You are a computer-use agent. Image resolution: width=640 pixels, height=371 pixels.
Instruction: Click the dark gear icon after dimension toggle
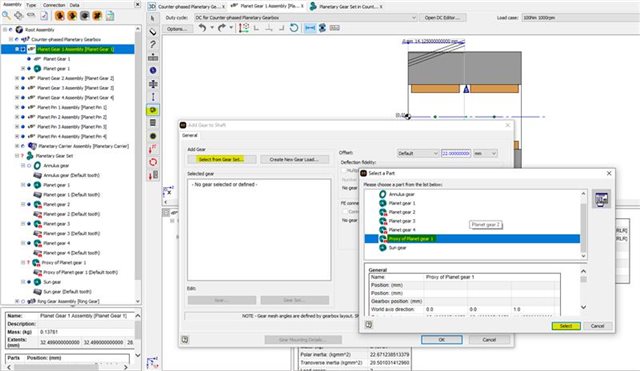click(322, 28)
